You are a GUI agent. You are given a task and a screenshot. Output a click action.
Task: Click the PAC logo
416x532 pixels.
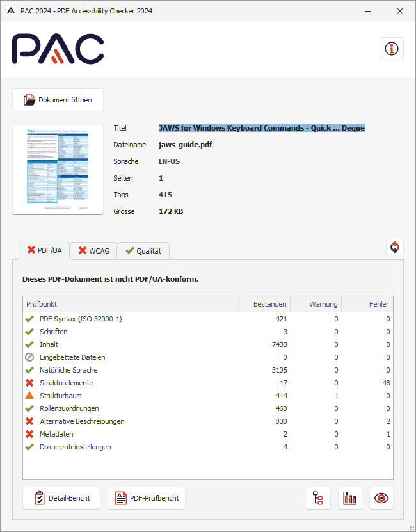tap(58, 49)
